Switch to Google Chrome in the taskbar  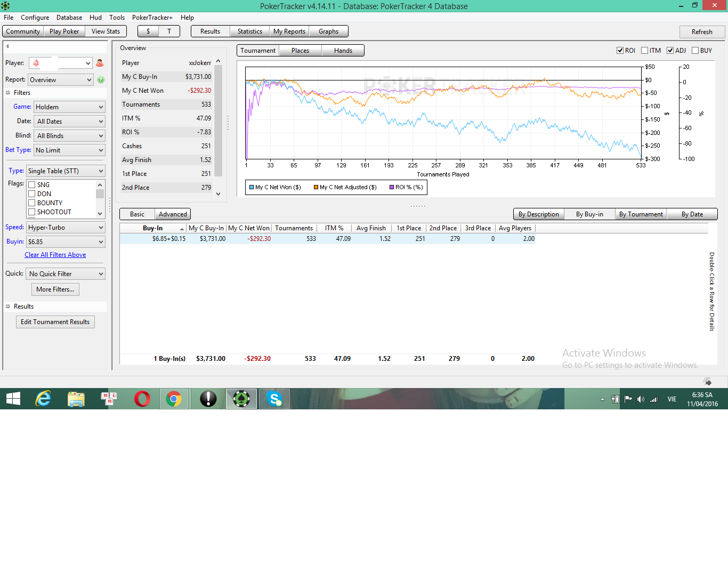pyautogui.click(x=174, y=399)
